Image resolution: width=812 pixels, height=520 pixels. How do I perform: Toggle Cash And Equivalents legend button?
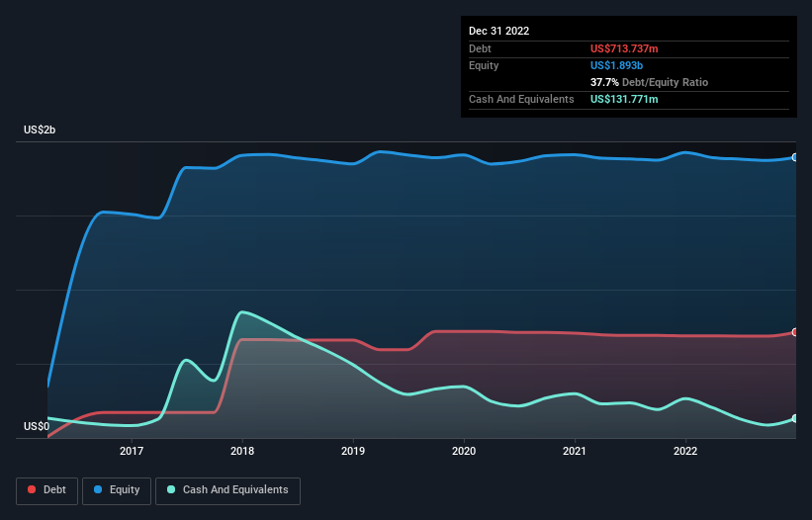pos(227,490)
